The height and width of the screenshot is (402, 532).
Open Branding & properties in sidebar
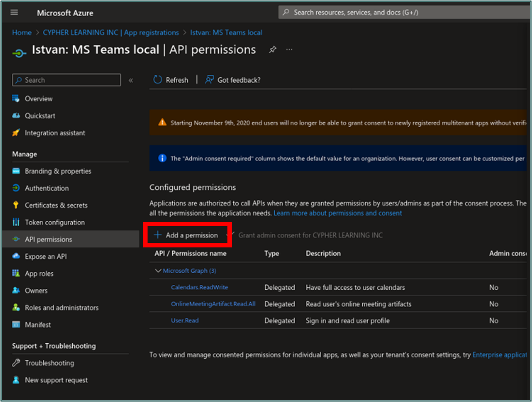click(58, 171)
